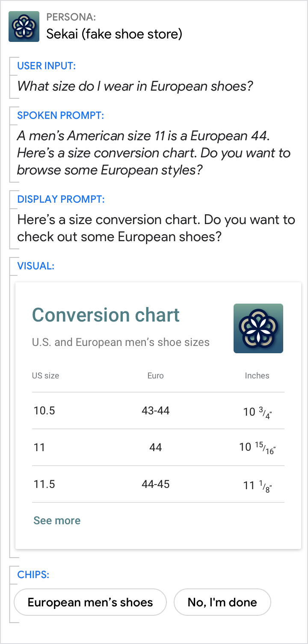Click the 10 15/16 inches value
Screen dimensions: 308x644
pos(257,448)
